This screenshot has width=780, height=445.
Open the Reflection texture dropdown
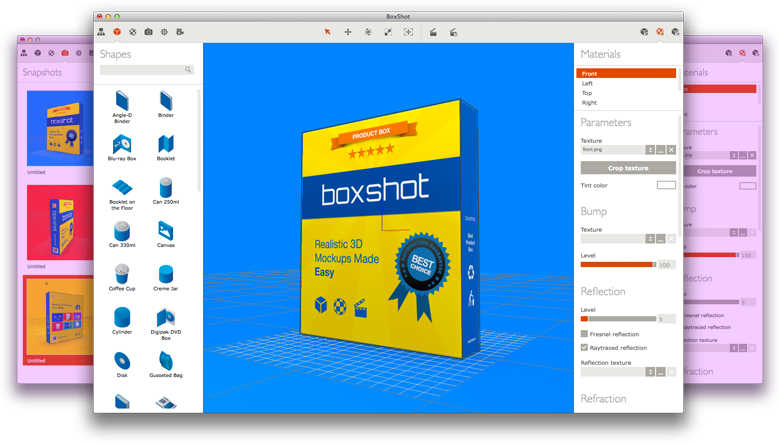point(651,371)
